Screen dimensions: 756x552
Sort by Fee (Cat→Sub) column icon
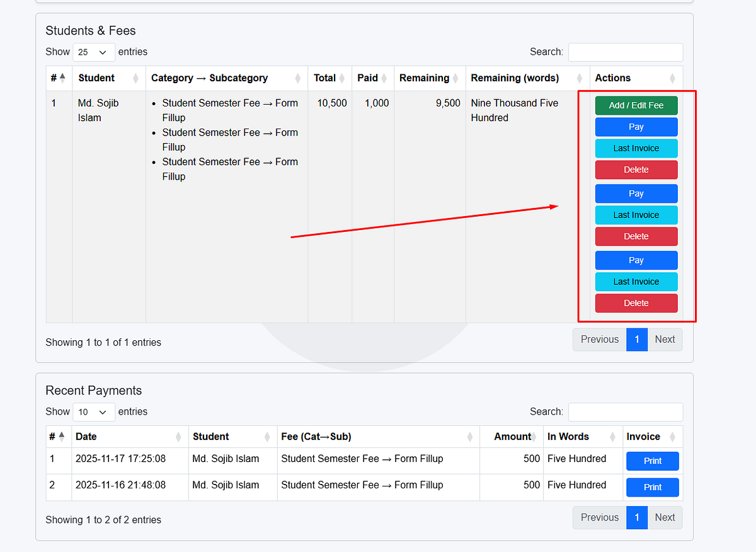point(470,437)
